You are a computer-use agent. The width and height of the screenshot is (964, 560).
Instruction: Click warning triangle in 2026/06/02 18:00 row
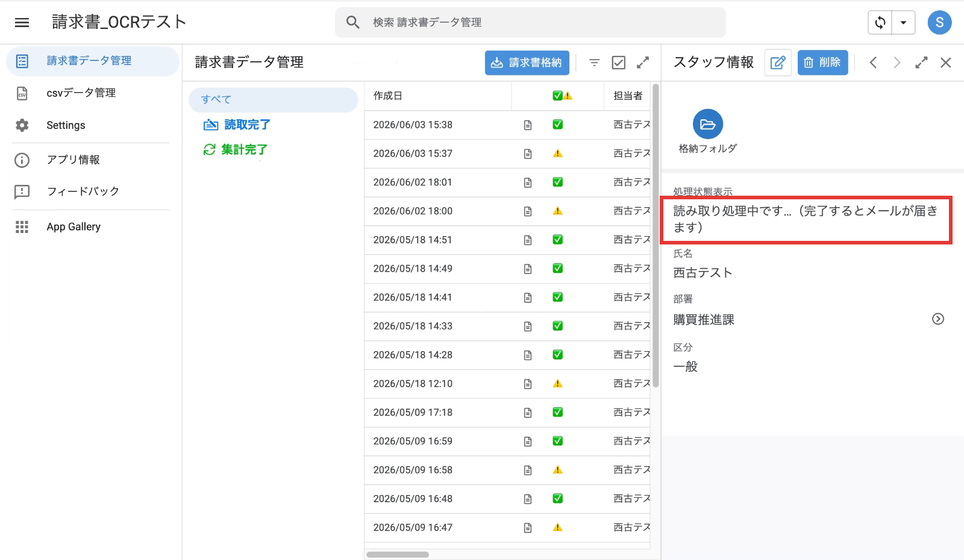558,211
